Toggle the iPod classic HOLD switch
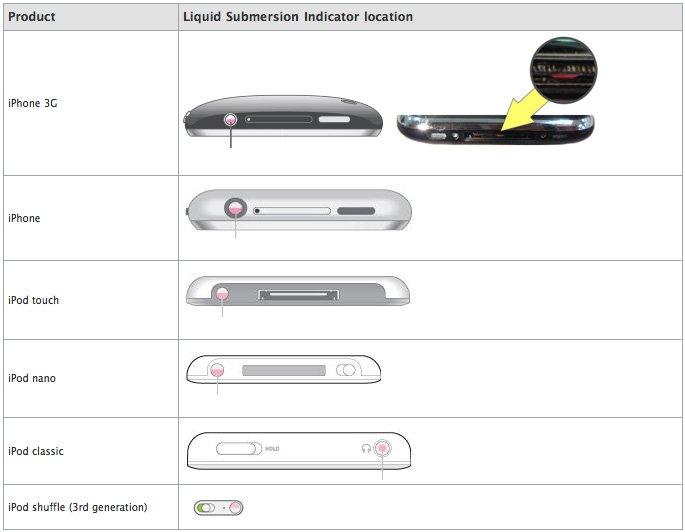 (239, 448)
